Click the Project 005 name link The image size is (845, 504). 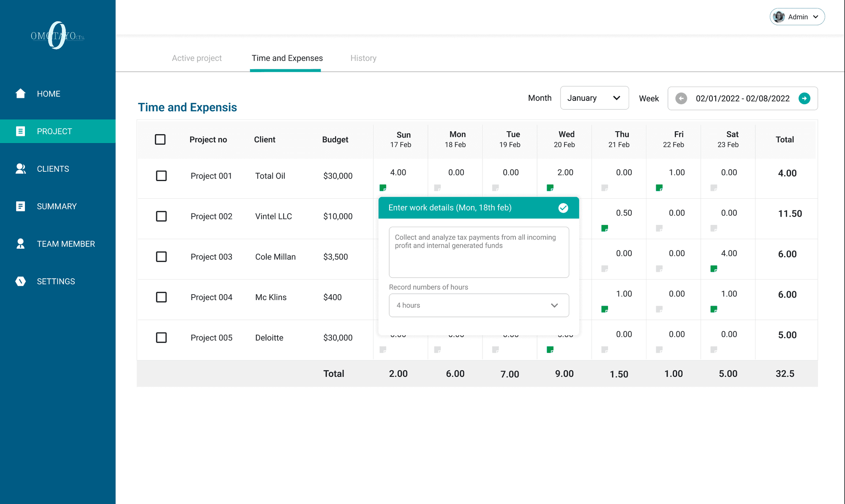click(x=211, y=338)
